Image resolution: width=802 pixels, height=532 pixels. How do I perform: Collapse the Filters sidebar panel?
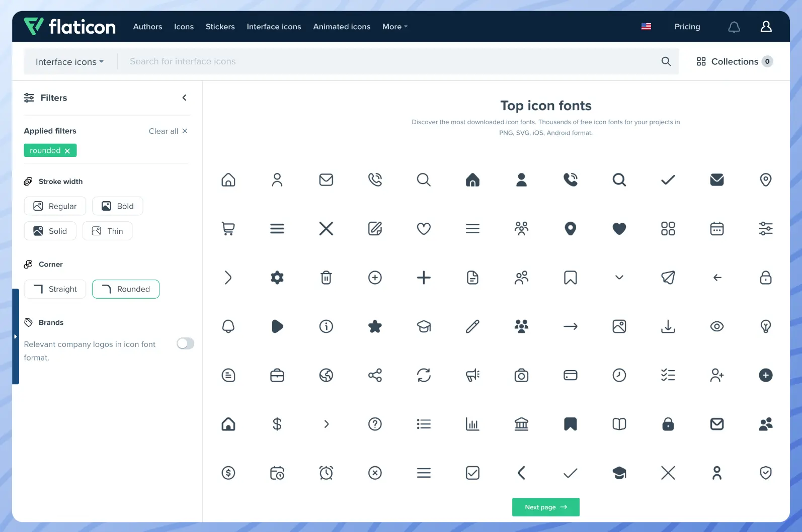click(184, 98)
